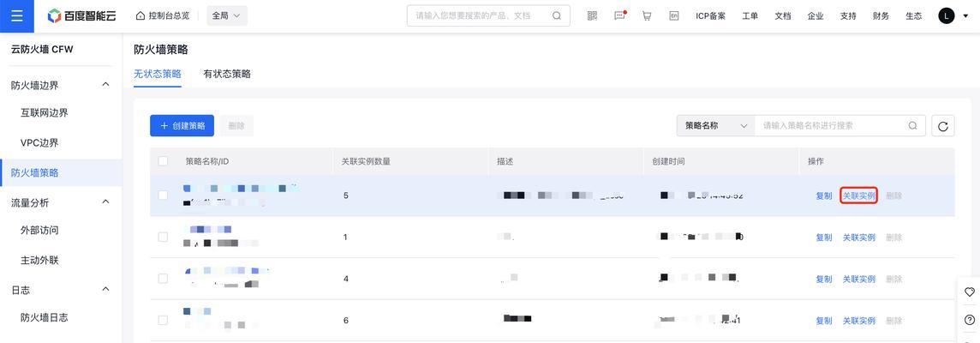The image size is (980, 343).
Task: Click 关联实例 in the 6-instance row
Action: 858,321
